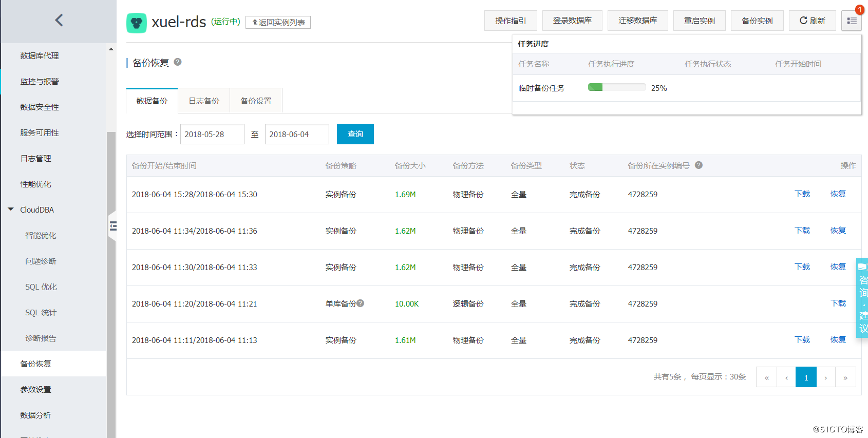Click the 迁移数据库 button
This screenshot has width=868, height=438.
pos(638,21)
